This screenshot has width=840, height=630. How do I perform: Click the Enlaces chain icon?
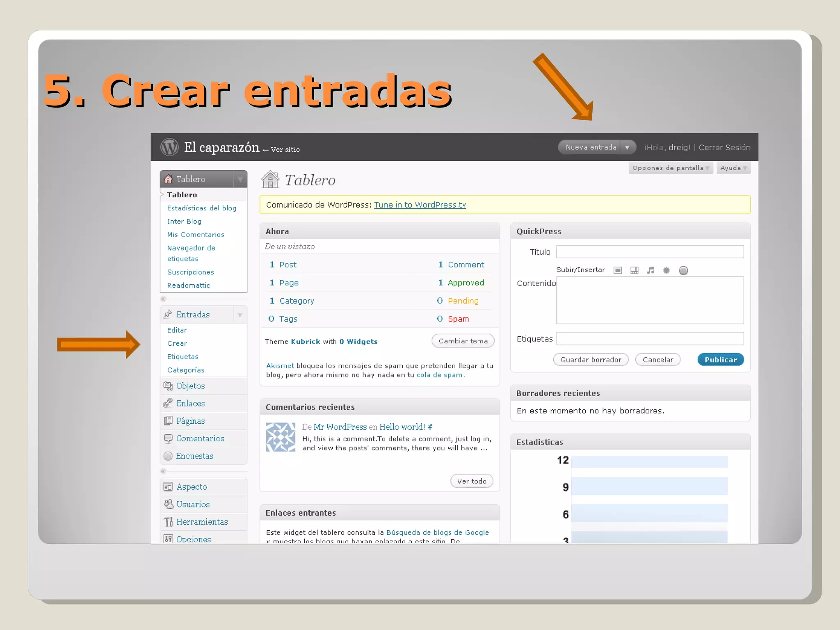point(168,403)
